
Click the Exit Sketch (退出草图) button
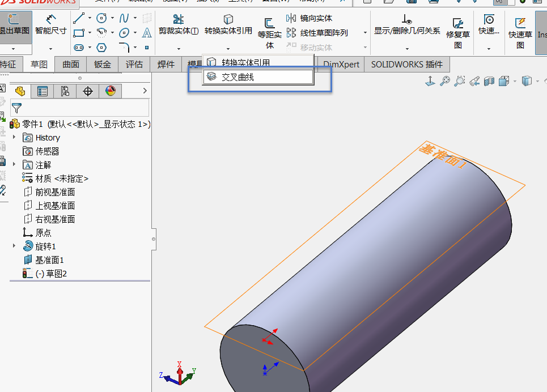coord(15,27)
